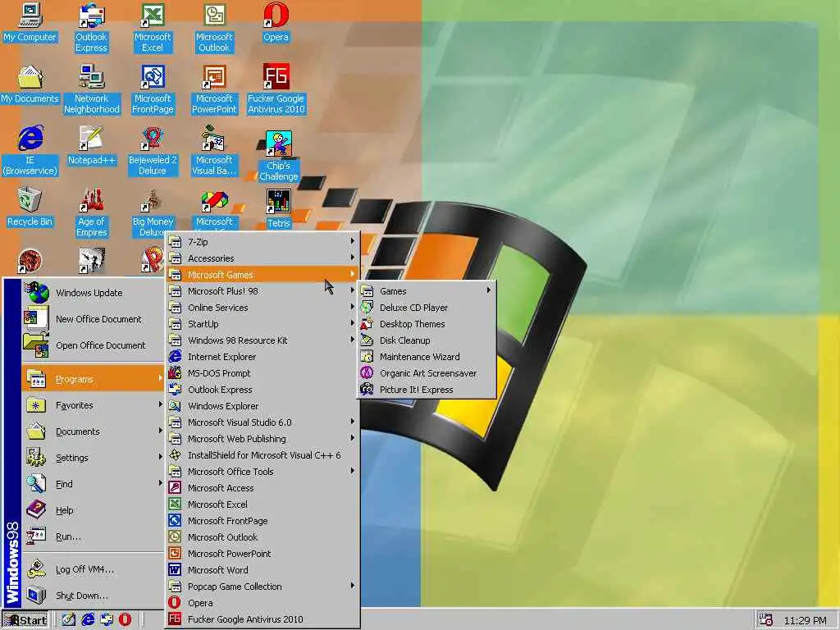
Task: Select the Opera desktop shortcut icon
Action: pyautogui.click(x=276, y=22)
